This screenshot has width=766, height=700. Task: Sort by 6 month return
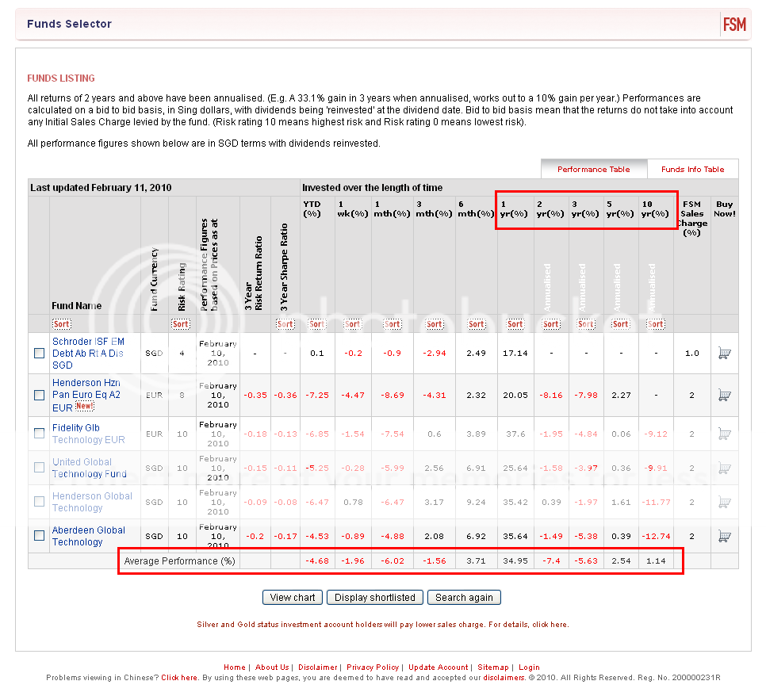tap(477, 324)
